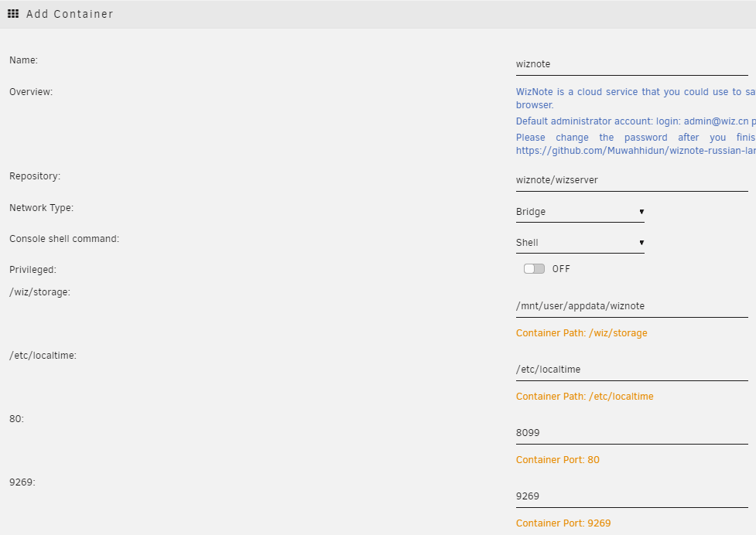Select the /etc/localtime host path input
This screenshot has height=535, width=756.
click(x=631, y=370)
